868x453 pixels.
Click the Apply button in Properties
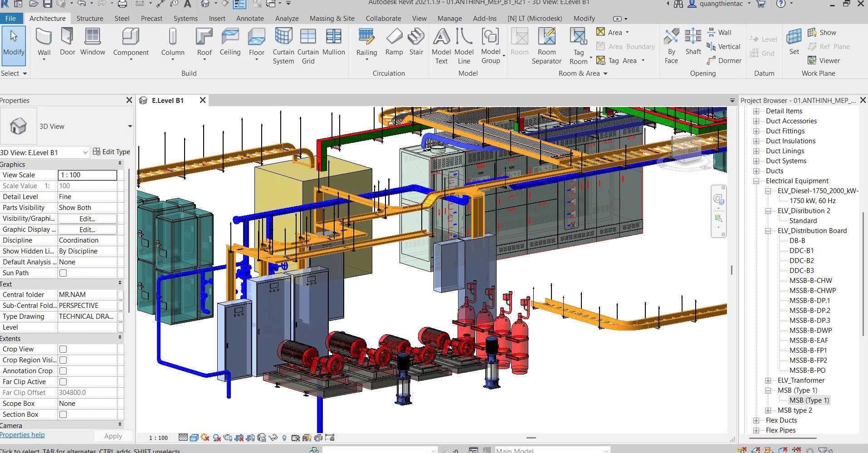tap(113, 436)
